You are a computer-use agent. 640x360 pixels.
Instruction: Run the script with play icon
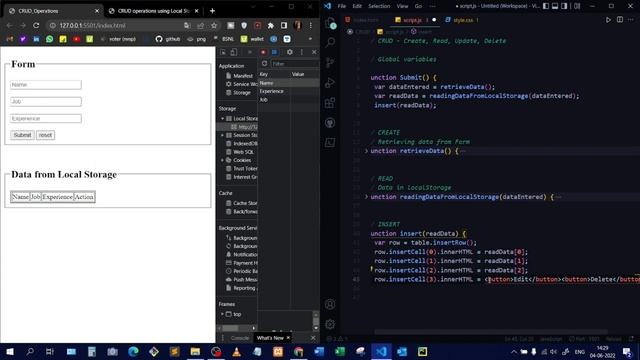608,20
